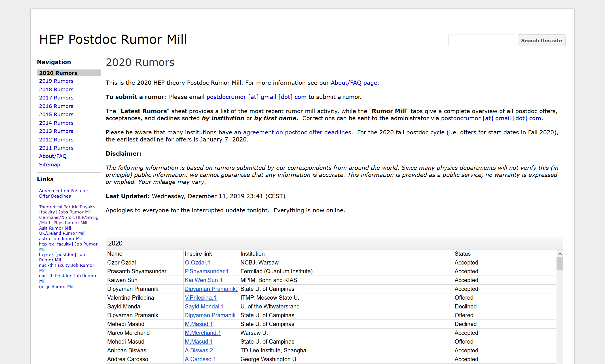605x364 pixels.
Task: Open M.Masud.1 link in the Declined row
Action: pos(199,324)
